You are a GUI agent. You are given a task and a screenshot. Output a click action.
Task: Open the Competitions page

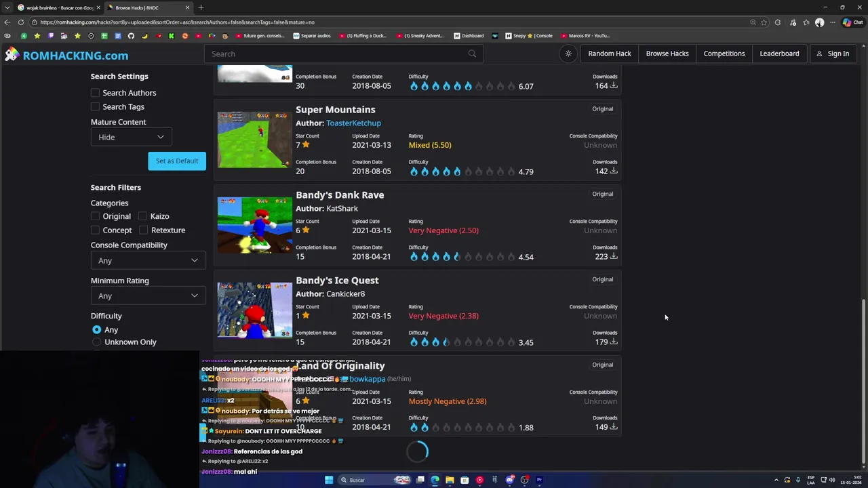pyautogui.click(x=724, y=54)
